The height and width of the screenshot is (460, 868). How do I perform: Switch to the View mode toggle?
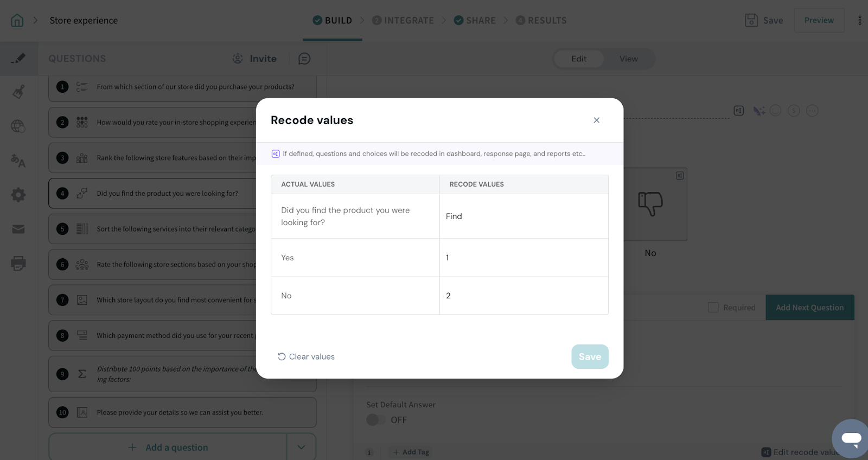pyautogui.click(x=628, y=59)
